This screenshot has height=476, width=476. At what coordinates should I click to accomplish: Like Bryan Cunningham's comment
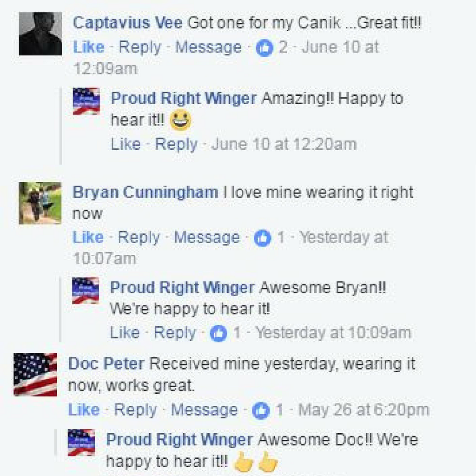point(88,237)
